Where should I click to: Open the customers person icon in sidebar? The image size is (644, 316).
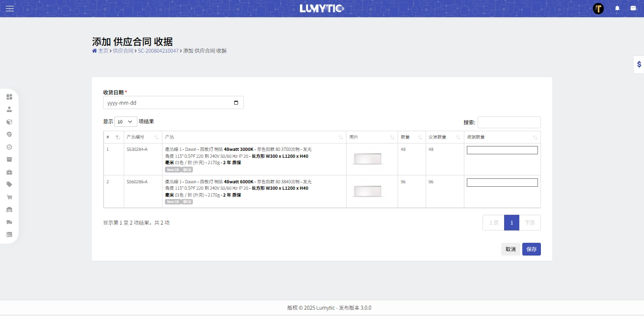[x=9, y=109]
